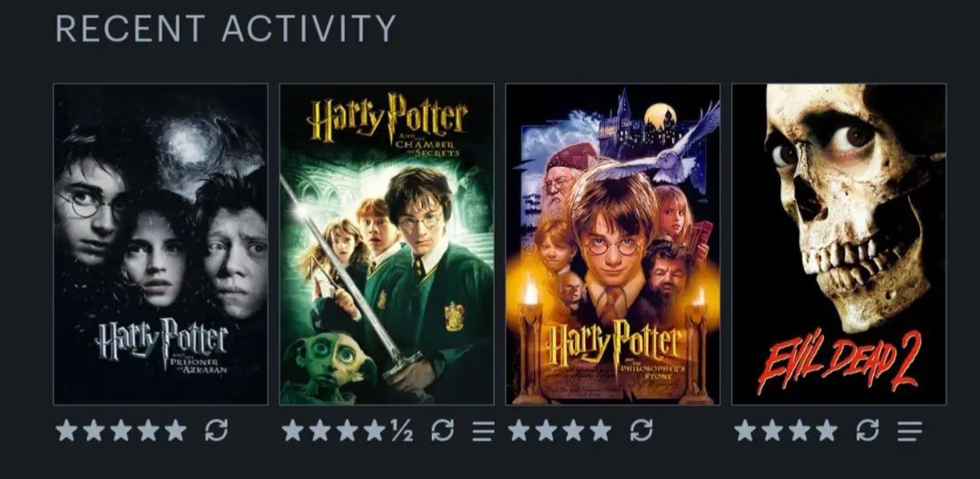This screenshot has height=479, width=980.
Task: Open review lines icon under Chamber of Secrets
Action: [483, 431]
